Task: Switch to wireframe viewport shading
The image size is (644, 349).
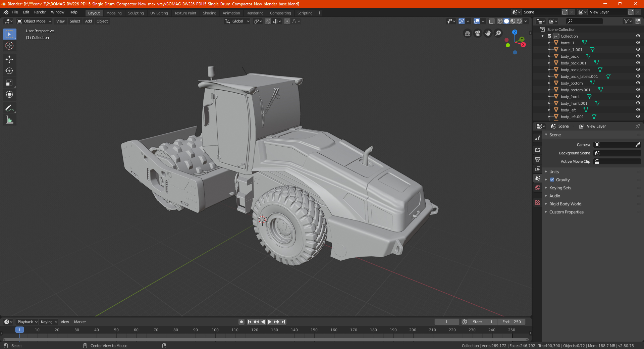Action: [x=500, y=21]
